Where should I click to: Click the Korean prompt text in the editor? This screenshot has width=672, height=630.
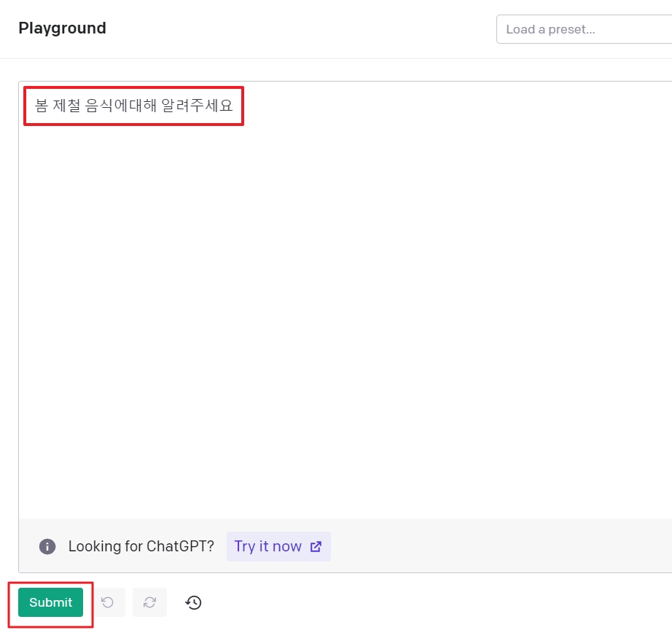133,106
